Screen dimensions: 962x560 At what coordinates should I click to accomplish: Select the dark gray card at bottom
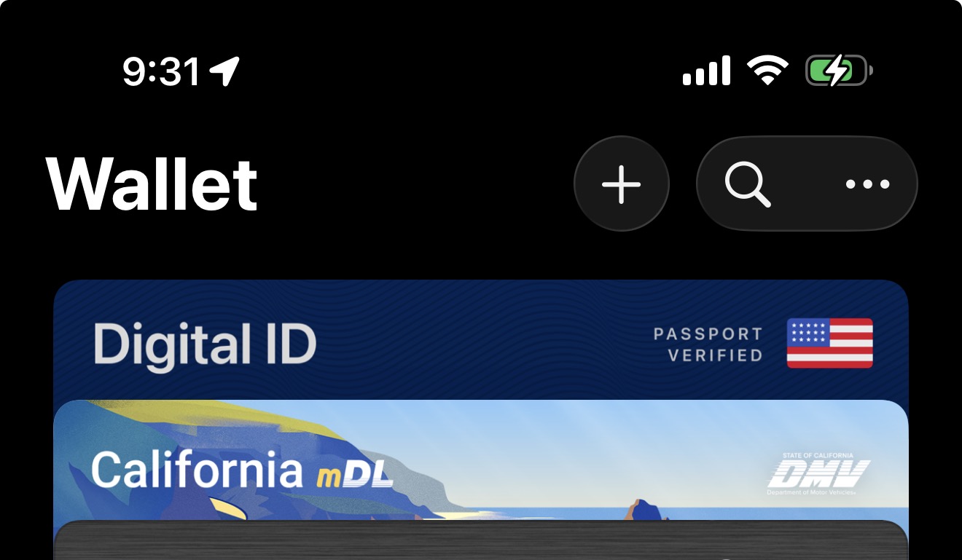point(481,540)
